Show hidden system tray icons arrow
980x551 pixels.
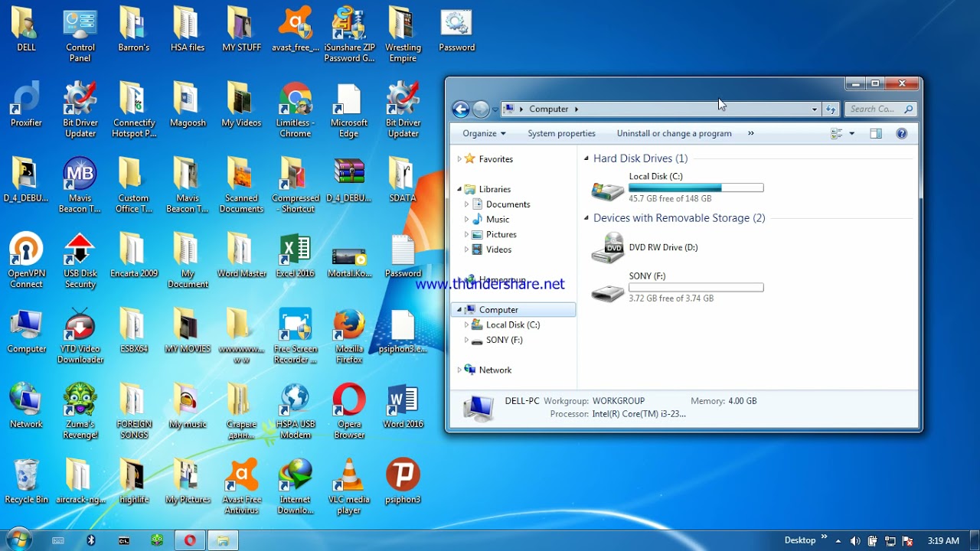pyautogui.click(x=838, y=541)
